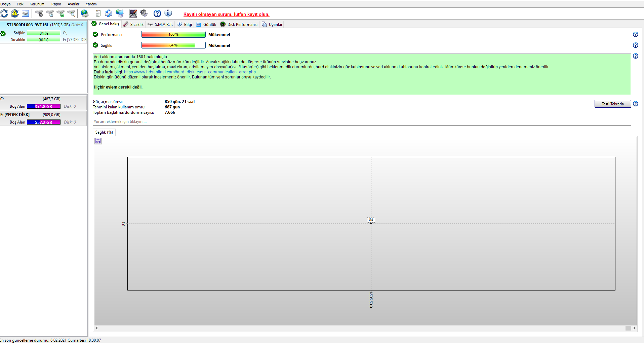The width and height of the screenshot is (644, 343).
Task: Click the Performans 100 % progress bar
Action: click(x=173, y=34)
